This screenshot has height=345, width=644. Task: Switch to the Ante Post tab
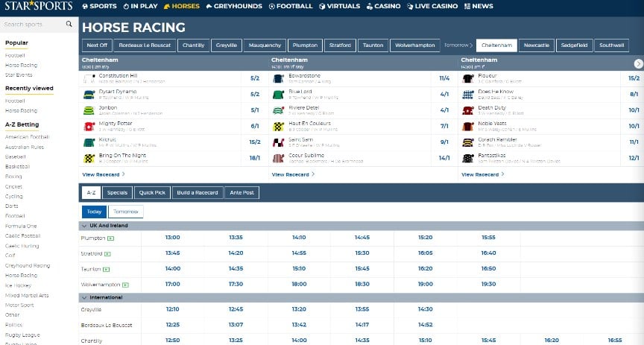(x=242, y=193)
